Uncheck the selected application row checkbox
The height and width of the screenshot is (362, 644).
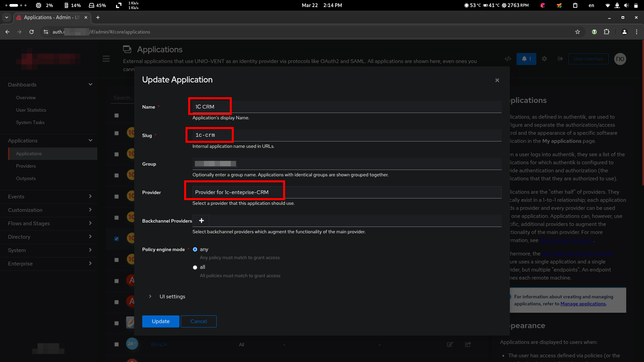[116, 239]
